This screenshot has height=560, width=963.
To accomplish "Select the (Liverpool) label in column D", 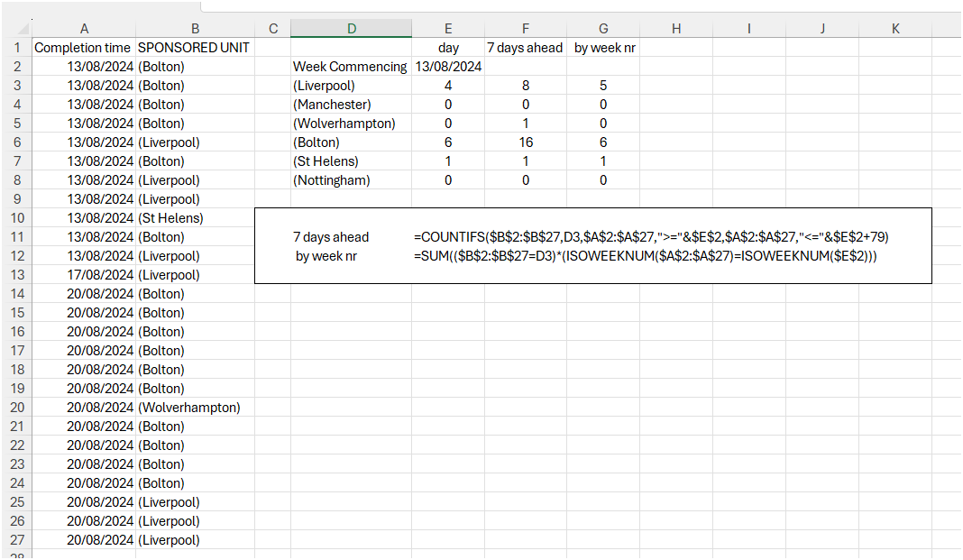I will 352,86.
